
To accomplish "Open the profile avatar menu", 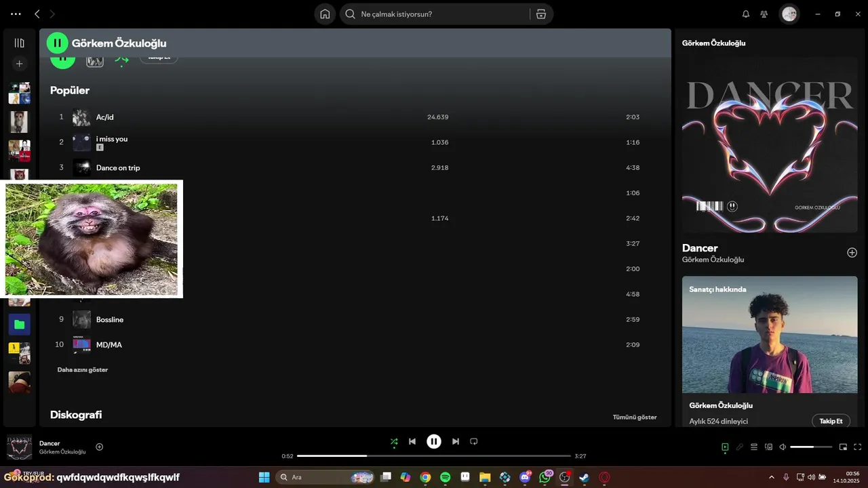I will [x=789, y=14].
